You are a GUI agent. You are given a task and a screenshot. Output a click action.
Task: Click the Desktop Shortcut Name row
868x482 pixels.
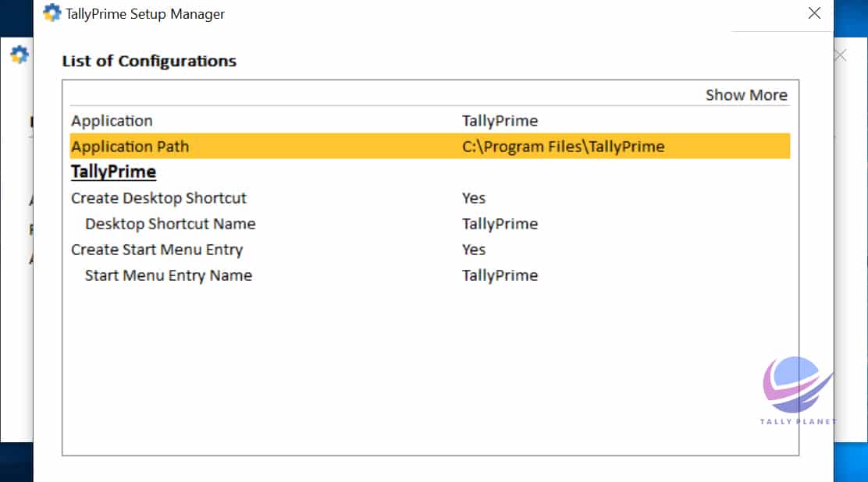coord(170,224)
